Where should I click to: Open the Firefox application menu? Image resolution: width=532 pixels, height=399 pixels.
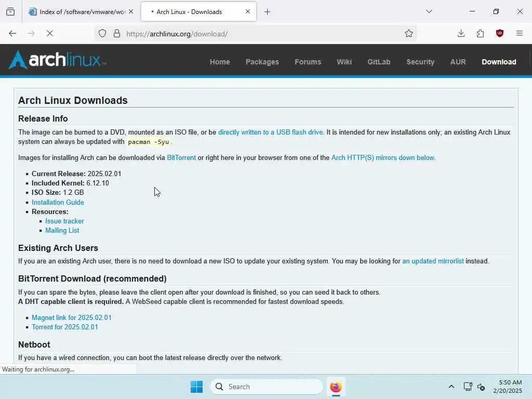519,33
